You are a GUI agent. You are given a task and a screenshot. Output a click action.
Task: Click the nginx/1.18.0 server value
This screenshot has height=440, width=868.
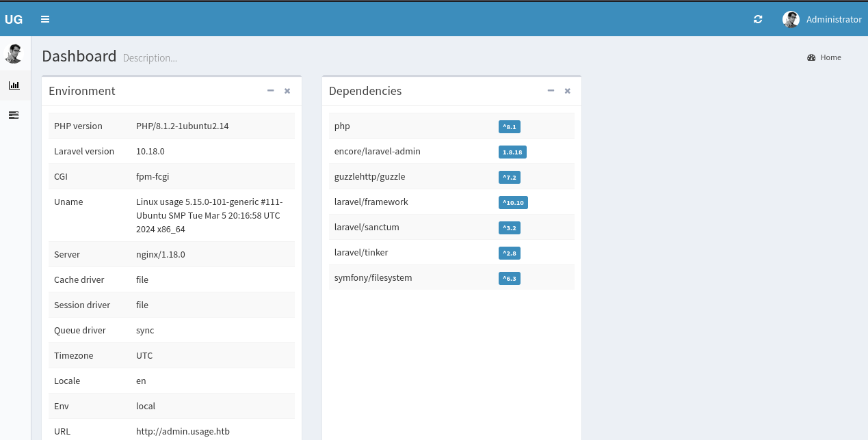click(161, 254)
